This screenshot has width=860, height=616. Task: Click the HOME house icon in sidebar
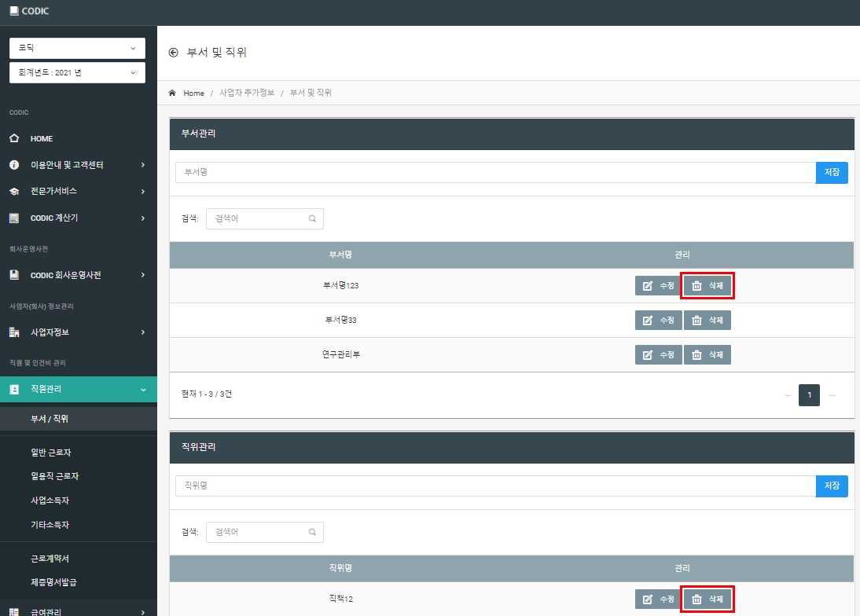point(14,138)
